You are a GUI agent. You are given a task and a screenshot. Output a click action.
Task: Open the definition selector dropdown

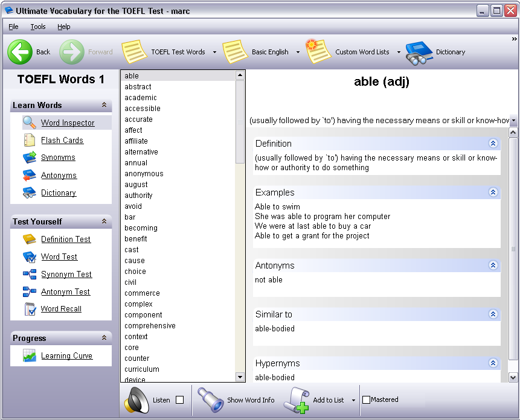pyautogui.click(x=513, y=121)
